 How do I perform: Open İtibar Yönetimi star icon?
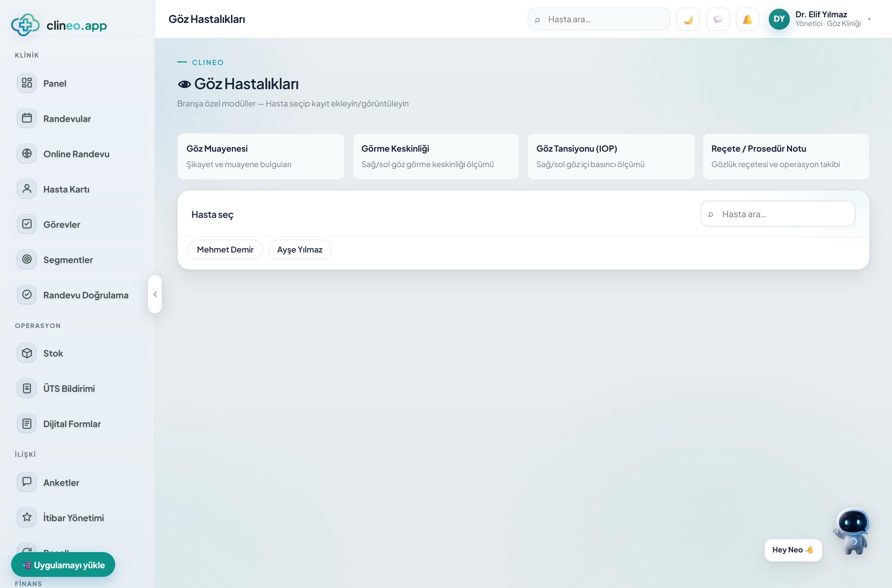[27, 517]
